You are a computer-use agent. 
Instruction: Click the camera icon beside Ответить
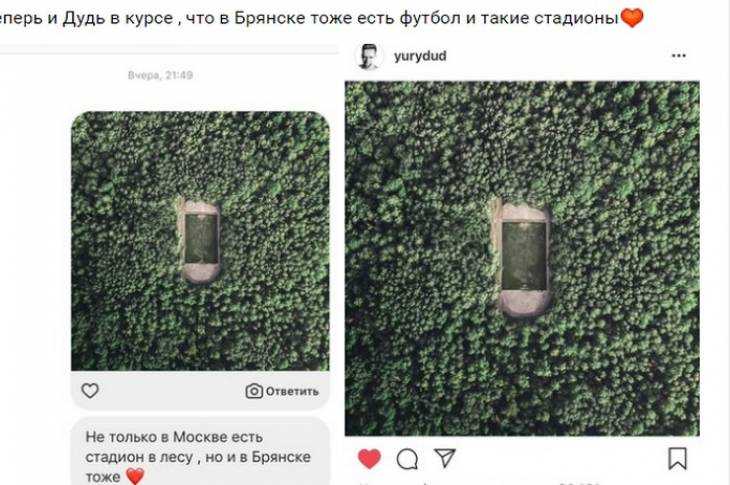(254, 391)
